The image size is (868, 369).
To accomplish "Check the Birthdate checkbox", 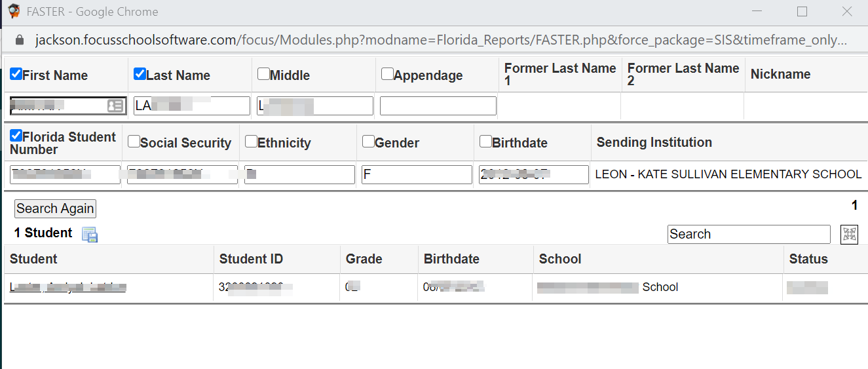I will pos(485,142).
